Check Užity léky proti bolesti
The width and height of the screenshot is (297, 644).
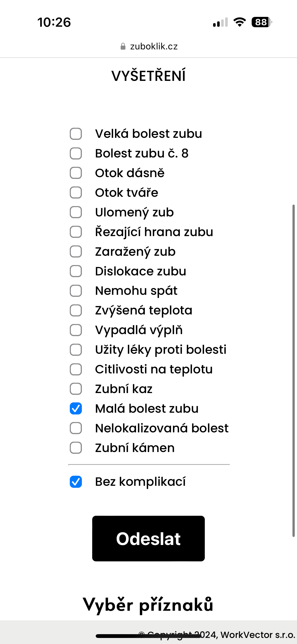[x=76, y=350]
